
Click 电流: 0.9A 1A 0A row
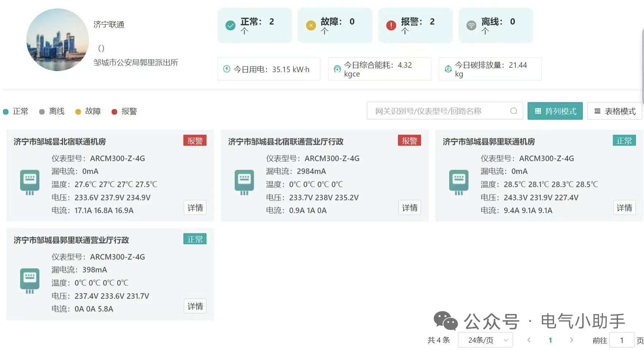pyautogui.click(x=297, y=210)
